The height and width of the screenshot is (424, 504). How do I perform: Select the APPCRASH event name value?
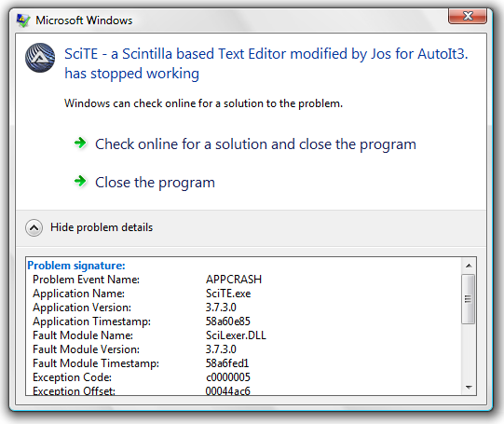pos(234,280)
